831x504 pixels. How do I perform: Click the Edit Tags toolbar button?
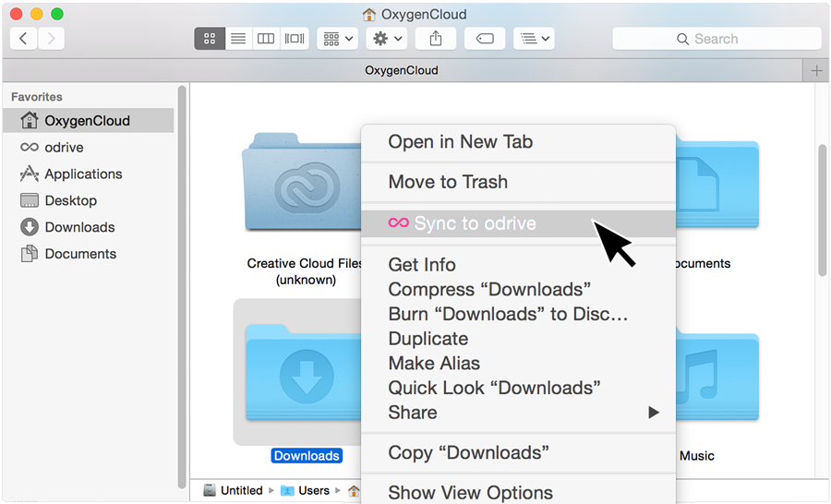point(485,39)
